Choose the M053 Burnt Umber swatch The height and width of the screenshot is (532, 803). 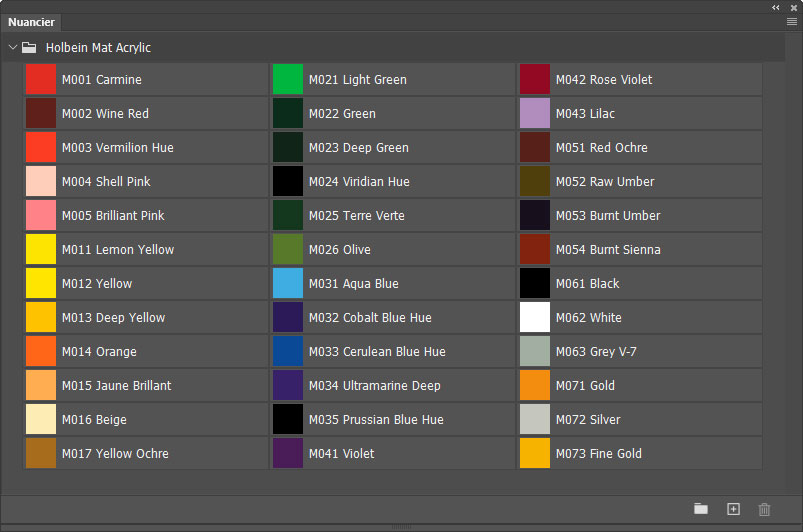[535, 215]
